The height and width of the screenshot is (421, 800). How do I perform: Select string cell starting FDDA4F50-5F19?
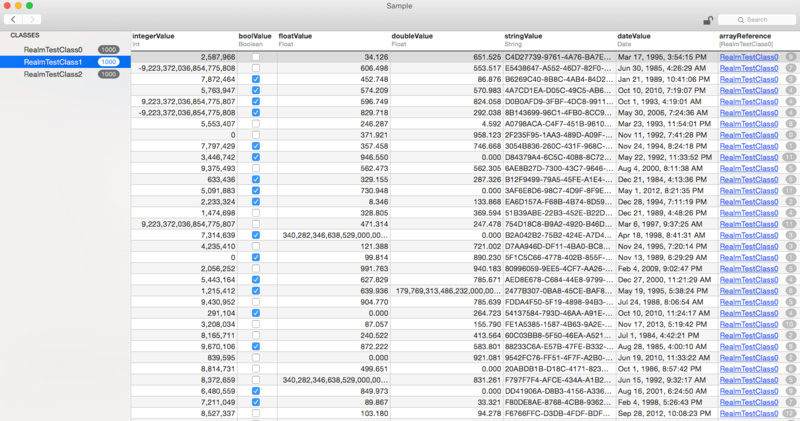click(x=559, y=302)
